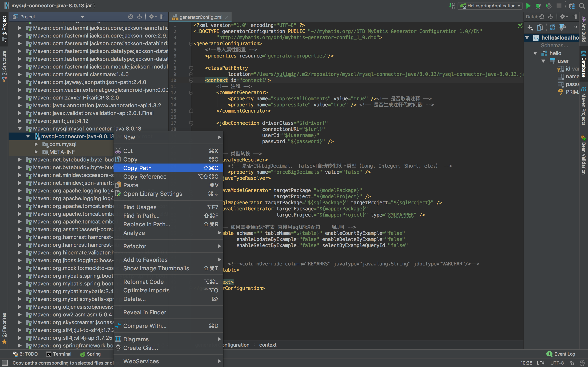
Task: Choose Copy Path from the context menu
Action: pos(138,168)
